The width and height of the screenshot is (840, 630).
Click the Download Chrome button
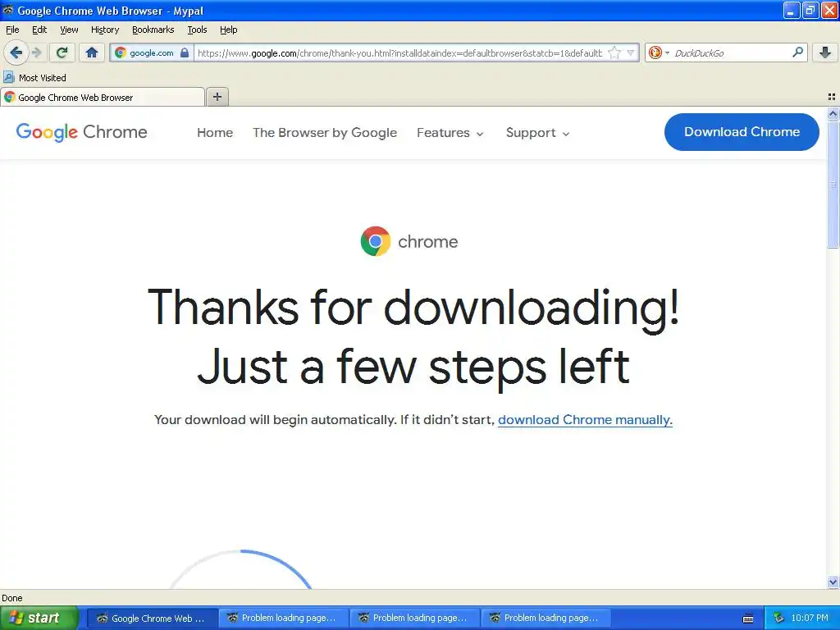[742, 132]
